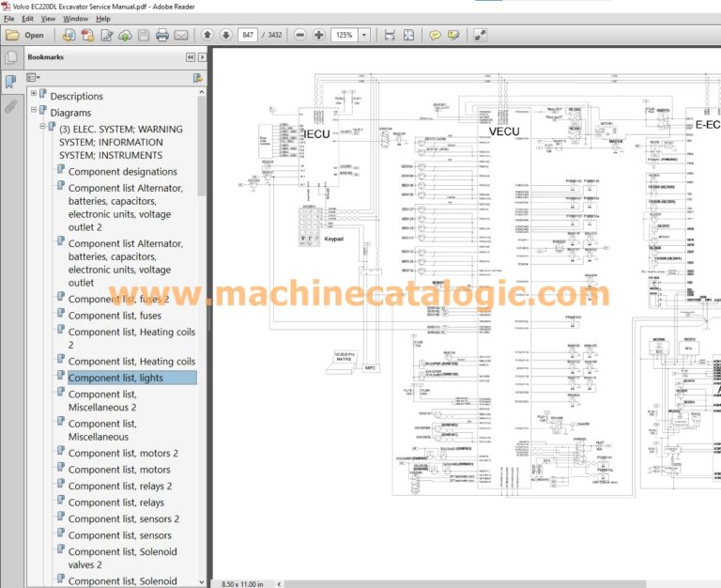Open the View menu
Screen dimensions: 721x588
48,19
